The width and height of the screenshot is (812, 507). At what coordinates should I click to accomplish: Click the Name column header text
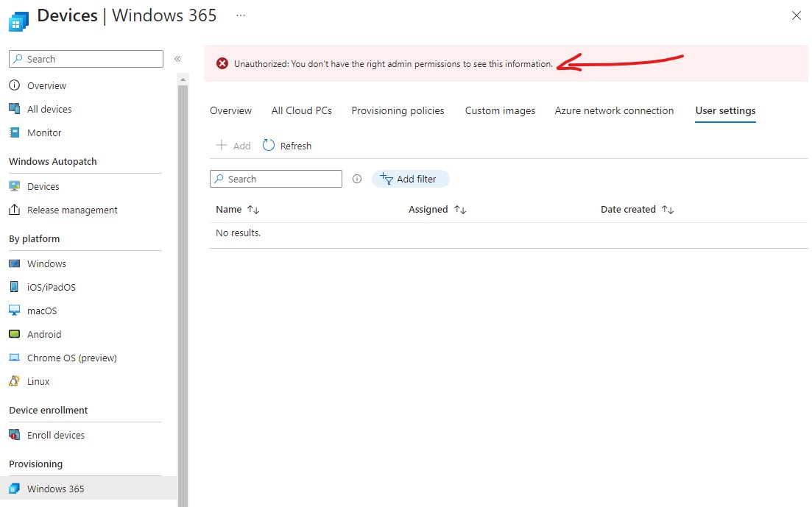pos(228,209)
